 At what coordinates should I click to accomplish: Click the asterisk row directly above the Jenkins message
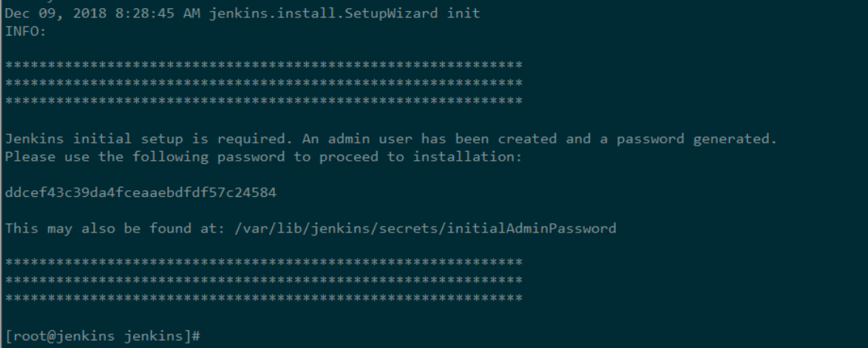264,100
